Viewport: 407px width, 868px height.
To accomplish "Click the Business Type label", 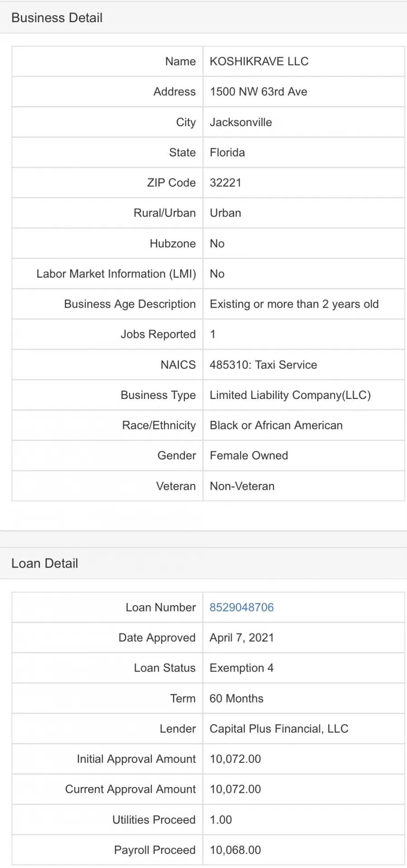I will pyautogui.click(x=158, y=395).
